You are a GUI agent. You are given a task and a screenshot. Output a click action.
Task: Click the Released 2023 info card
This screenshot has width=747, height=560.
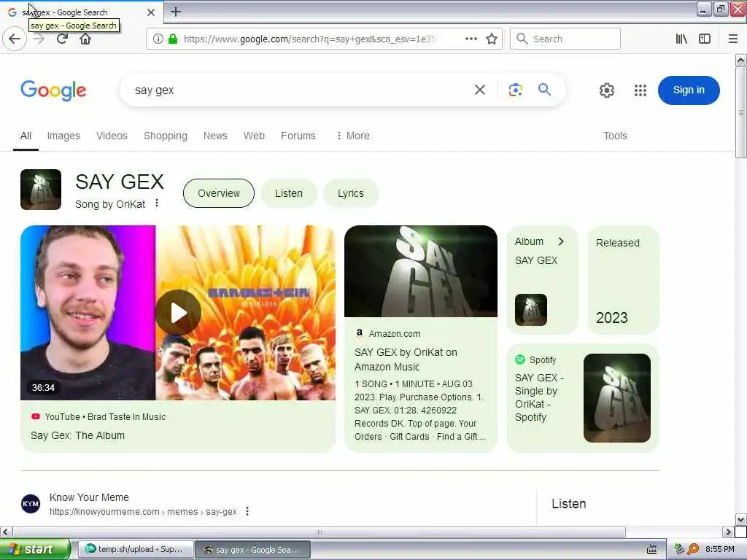click(623, 280)
